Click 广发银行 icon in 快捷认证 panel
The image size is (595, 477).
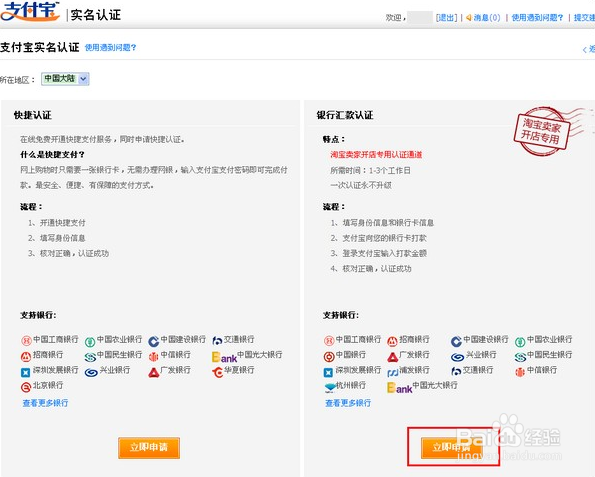coord(153,373)
